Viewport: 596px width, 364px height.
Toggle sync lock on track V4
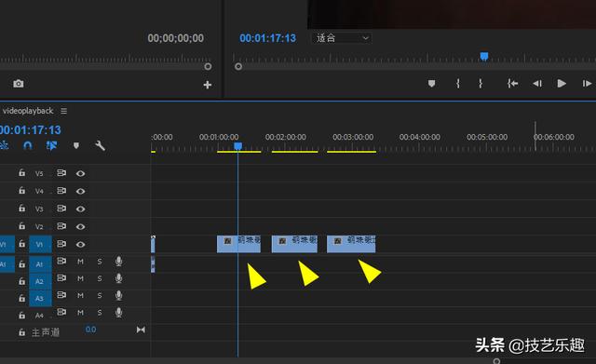pos(61,190)
